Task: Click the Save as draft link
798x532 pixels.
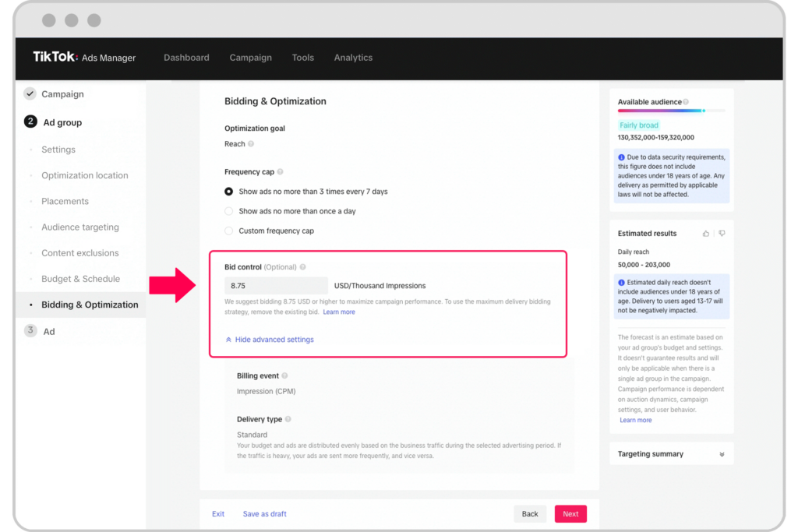Action: point(264,514)
